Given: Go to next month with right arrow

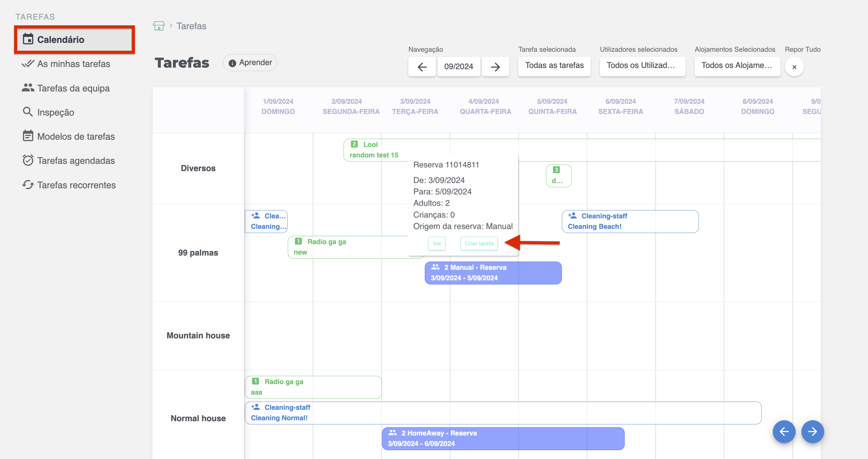Looking at the screenshot, I should [495, 67].
